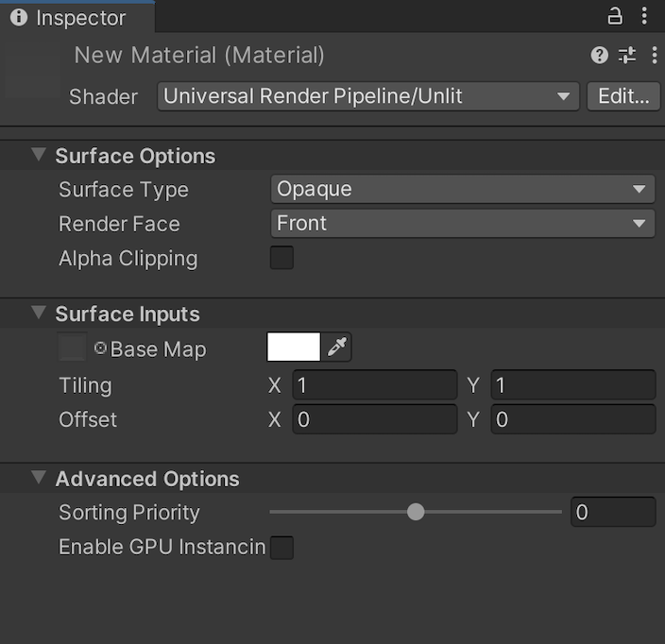Select the Inspector tab
The height and width of the screenshot is (644, 665).
[x=68, y=18]
